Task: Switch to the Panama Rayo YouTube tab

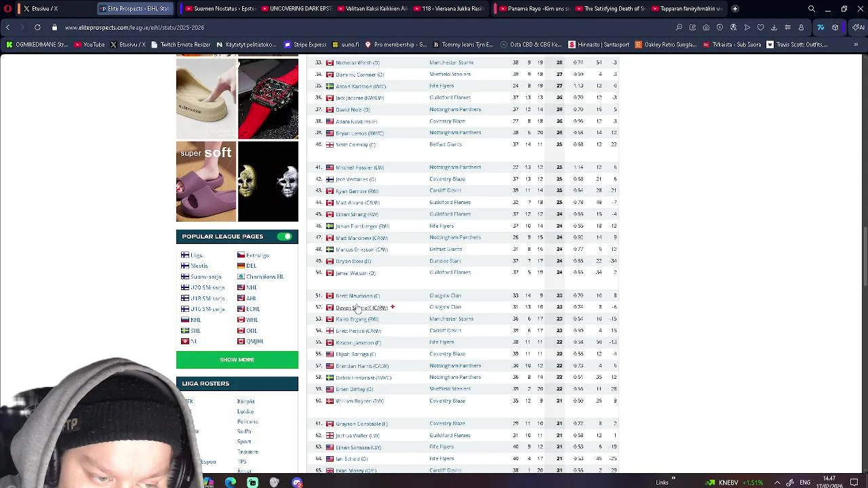Action: 533,9
